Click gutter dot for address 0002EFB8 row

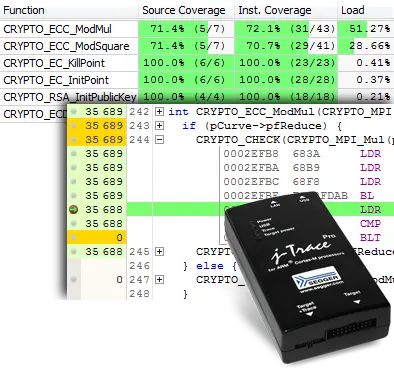point(74,154)
